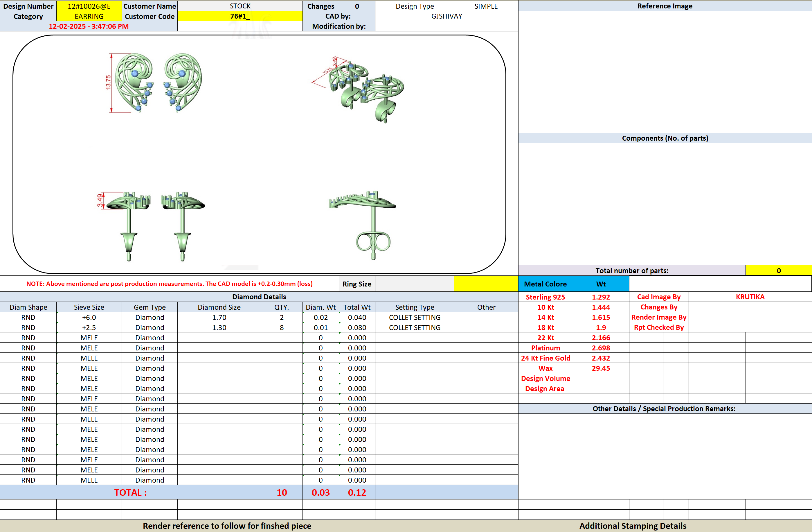812x532 pixels.
Task: Click the Render Image By label
Action: click(658, 317)
